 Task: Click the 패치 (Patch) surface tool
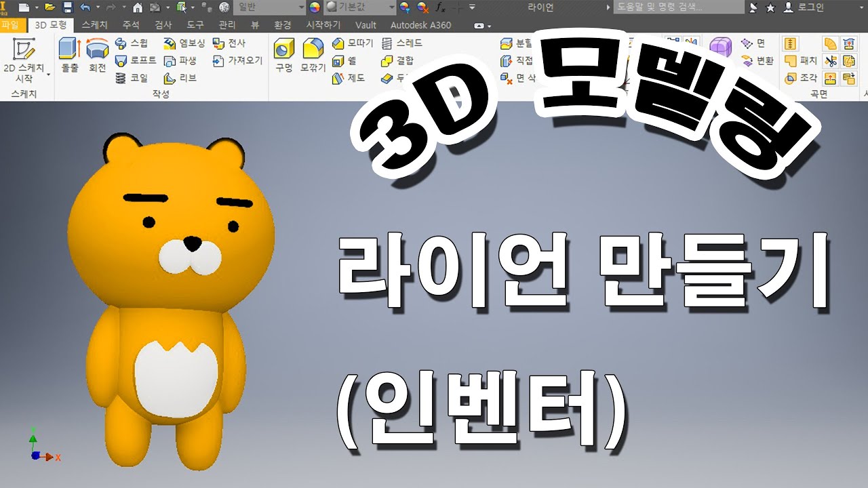(800, 60)
